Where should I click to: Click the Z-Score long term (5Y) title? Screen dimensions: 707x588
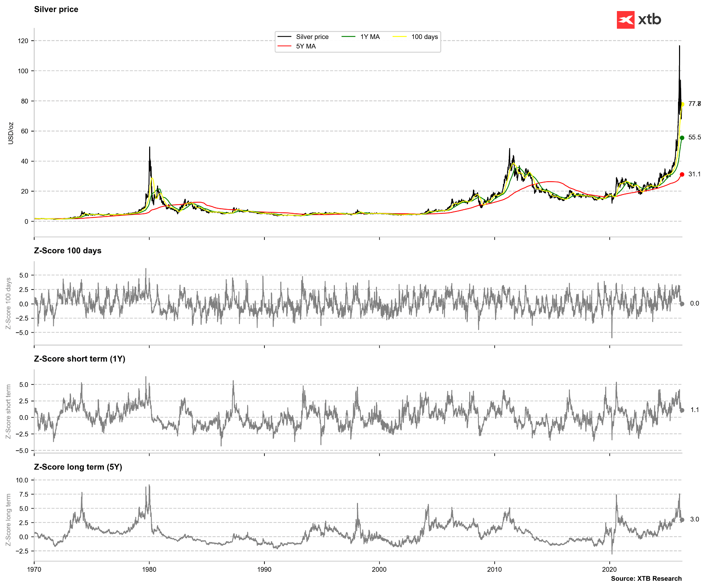coord(78,467)
